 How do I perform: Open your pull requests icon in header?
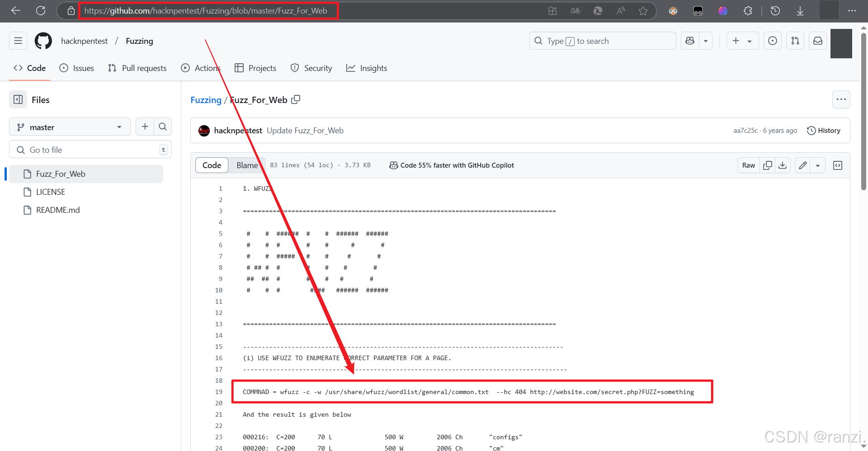795,41
